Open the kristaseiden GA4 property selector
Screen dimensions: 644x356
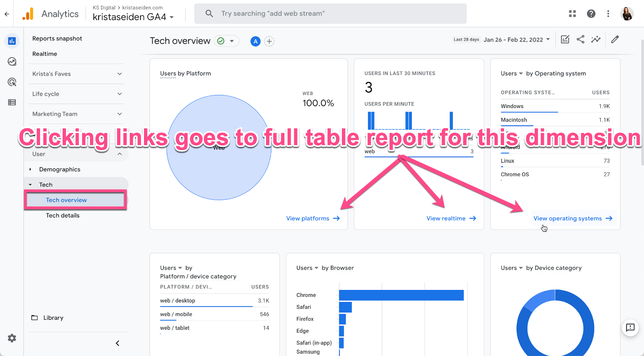pyautogui.click(x=133, y=17)
